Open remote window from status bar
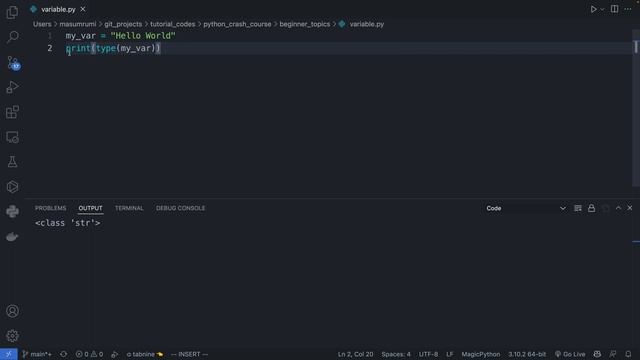The width and height of the screenshot is (640, 360). 9,354
